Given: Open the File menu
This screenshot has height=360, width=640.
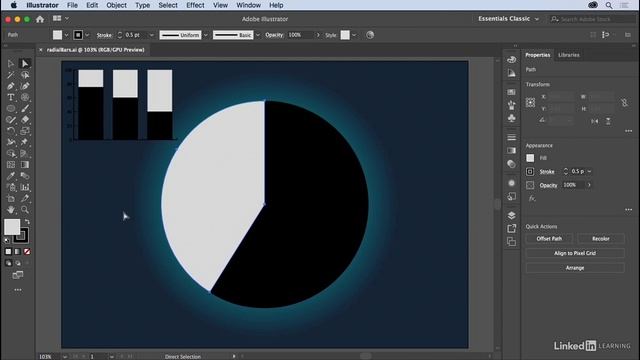Looking at the screenshot, I should (72, 5).
